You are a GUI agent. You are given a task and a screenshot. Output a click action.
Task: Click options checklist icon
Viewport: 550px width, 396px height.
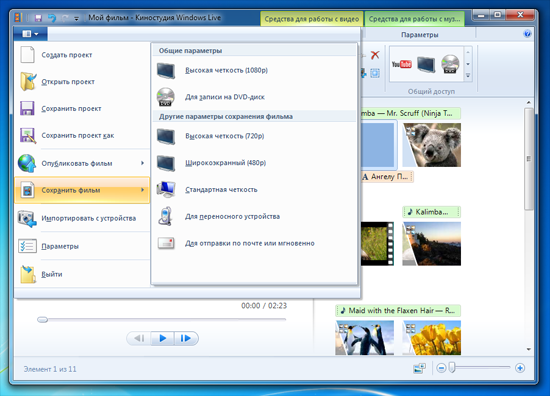(x=27, y=246)
